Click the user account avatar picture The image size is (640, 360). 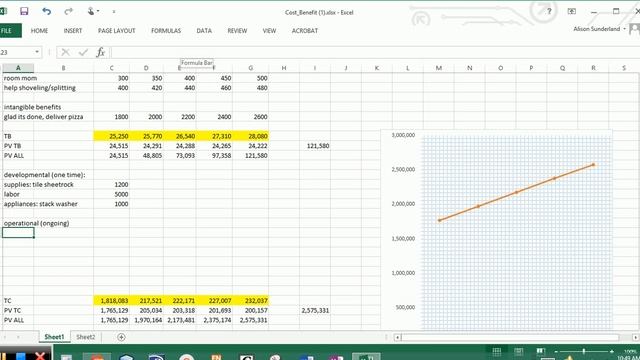coord(635,29)
